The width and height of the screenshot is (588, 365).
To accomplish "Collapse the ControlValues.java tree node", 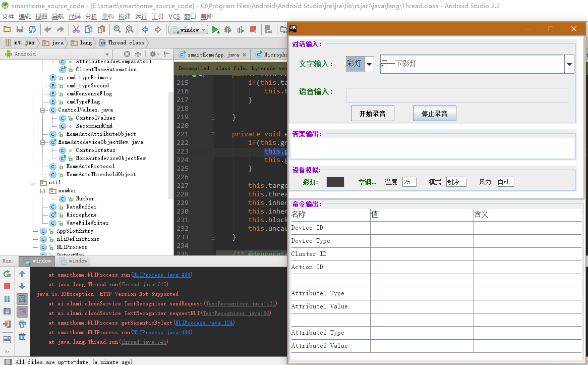I will tap(43, 110).
